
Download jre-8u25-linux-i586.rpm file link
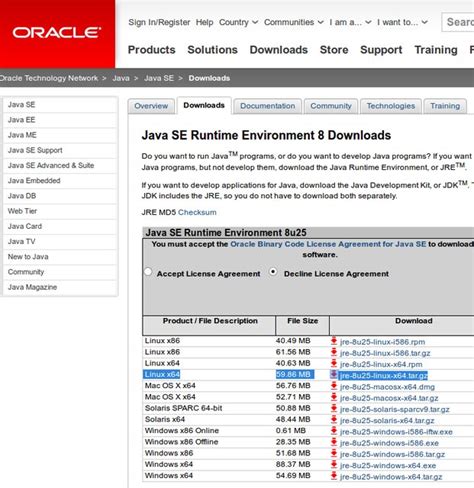383,342
